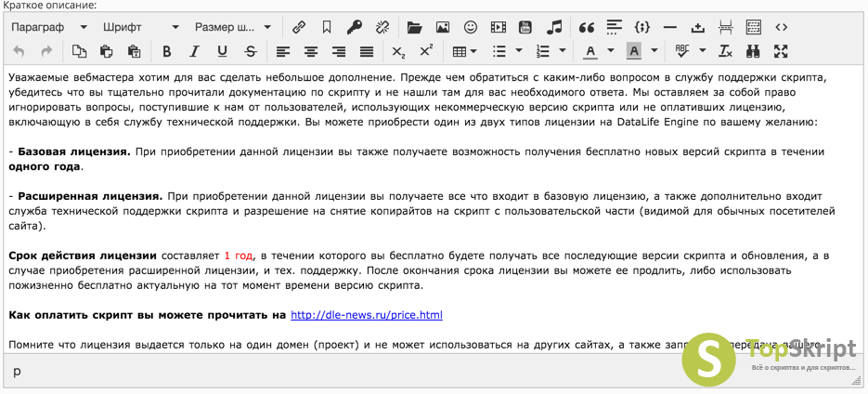Click the clear formatting Tx icon

tap(725, 51)
